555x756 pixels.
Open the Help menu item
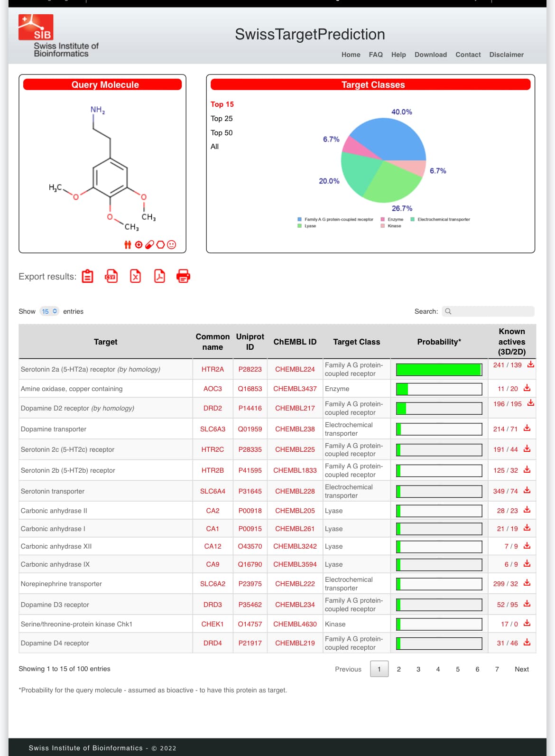point(398,55)
